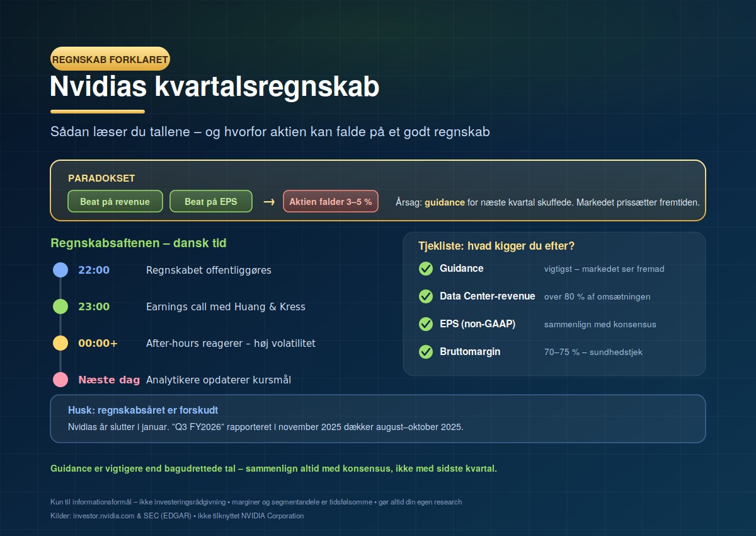
Task: Click Earnings call med Huang & Kress
Action: coord(226,306)
